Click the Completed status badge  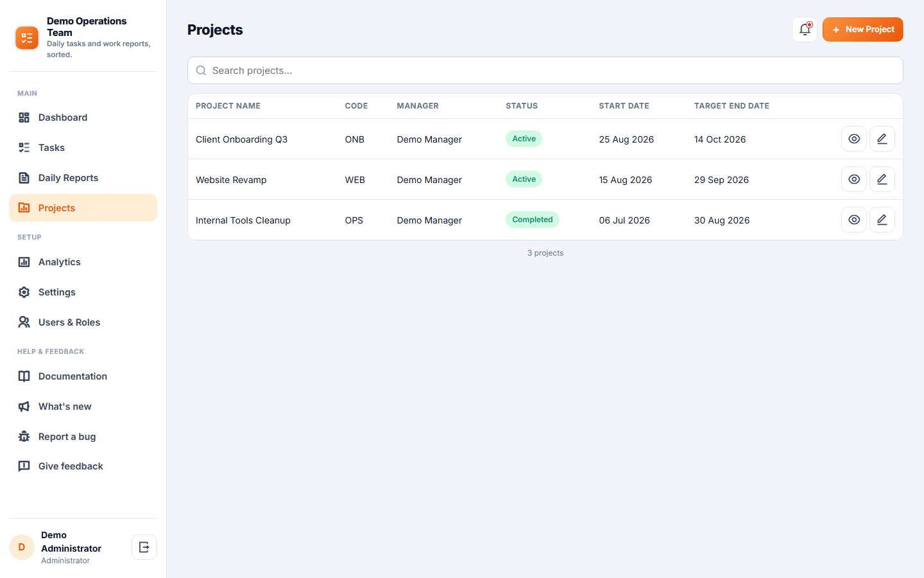(533, 220)
